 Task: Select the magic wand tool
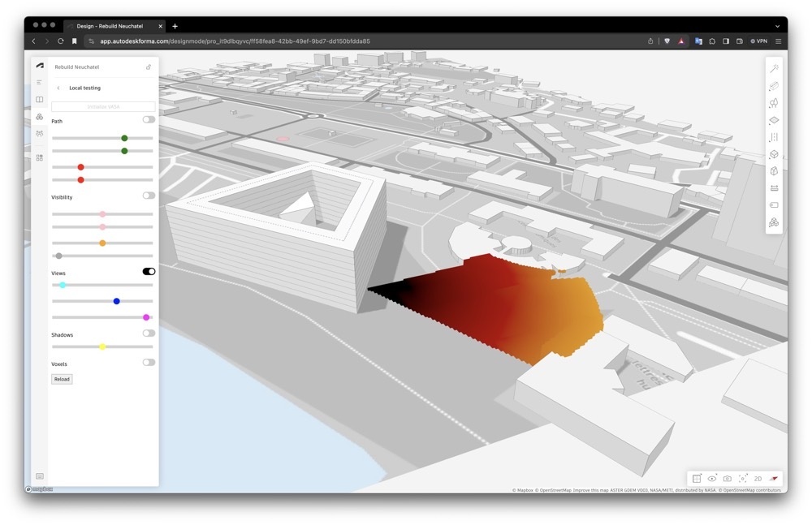[x=774, y=69]
